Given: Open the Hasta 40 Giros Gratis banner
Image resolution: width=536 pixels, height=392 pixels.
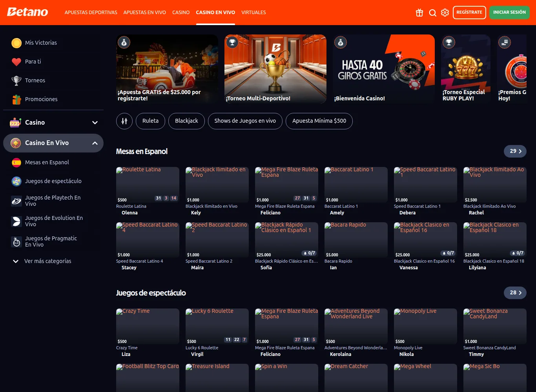Looking at the screenshot, I should click(x=384, y=69).
